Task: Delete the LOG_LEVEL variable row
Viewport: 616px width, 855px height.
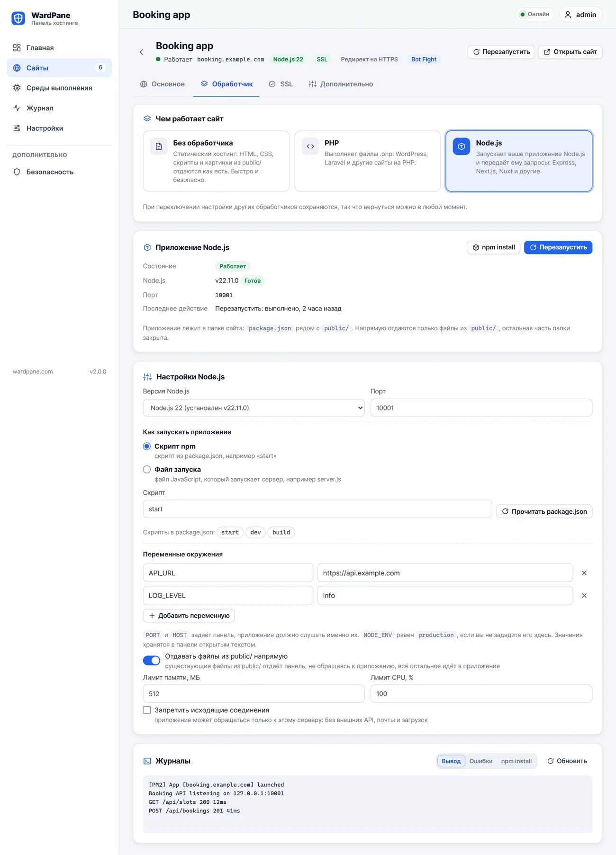Action: point(584,596)
